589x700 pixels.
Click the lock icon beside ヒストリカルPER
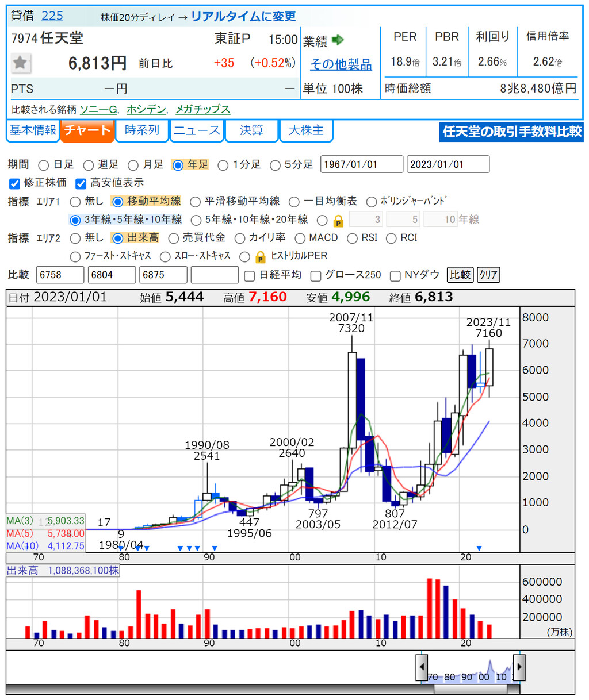tap(261, 256)
